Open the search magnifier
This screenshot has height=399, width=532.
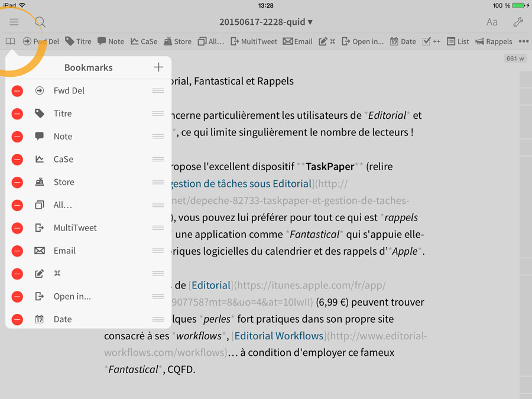click(40, 22)
